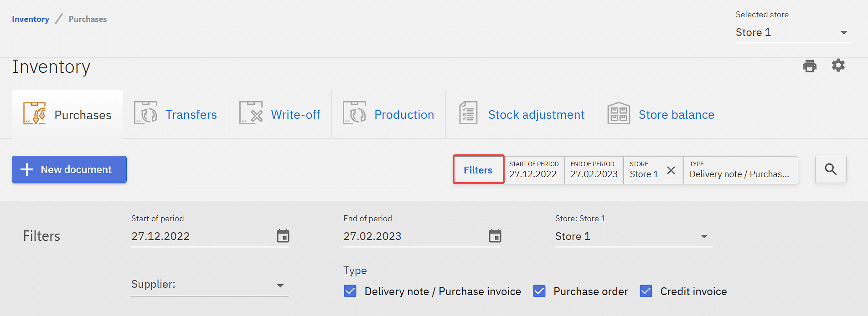868x316 pixels.
Task: Click the New document button
Action: pos(69,169)
